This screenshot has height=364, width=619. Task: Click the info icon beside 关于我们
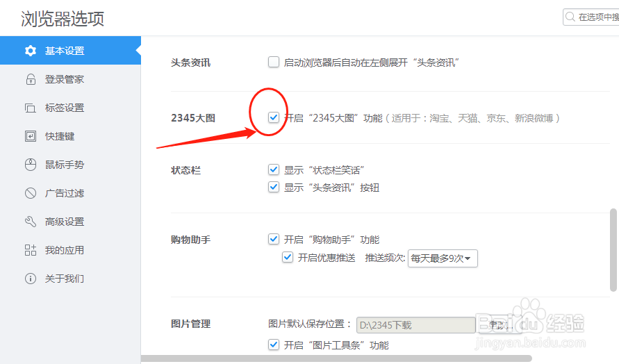click(x=31, y=279)
